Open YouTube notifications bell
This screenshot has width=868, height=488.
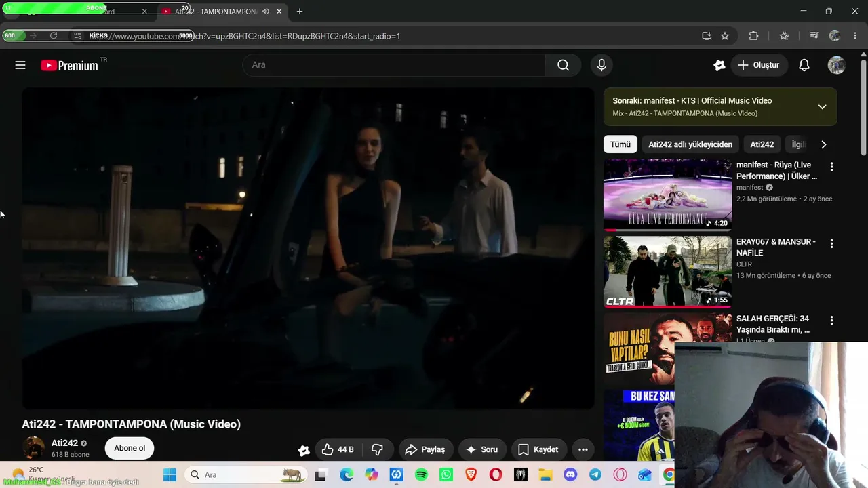pyautogui.click(x=804, y=65)
